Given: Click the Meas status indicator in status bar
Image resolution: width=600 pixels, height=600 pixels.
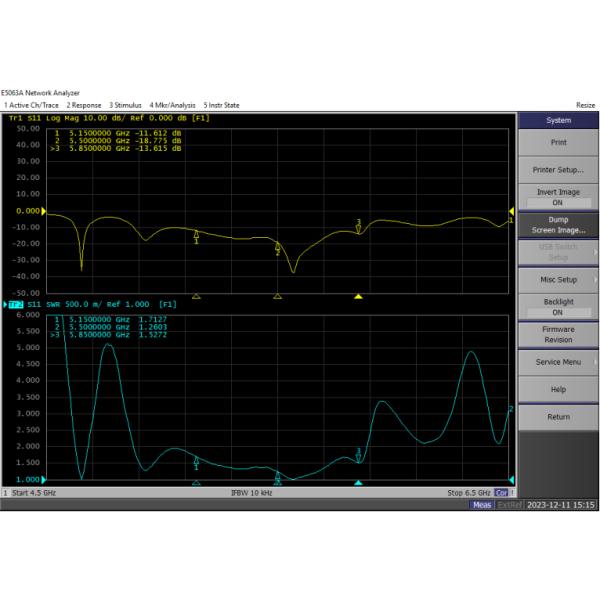Looking at the screenshot, I should [482, 505].
